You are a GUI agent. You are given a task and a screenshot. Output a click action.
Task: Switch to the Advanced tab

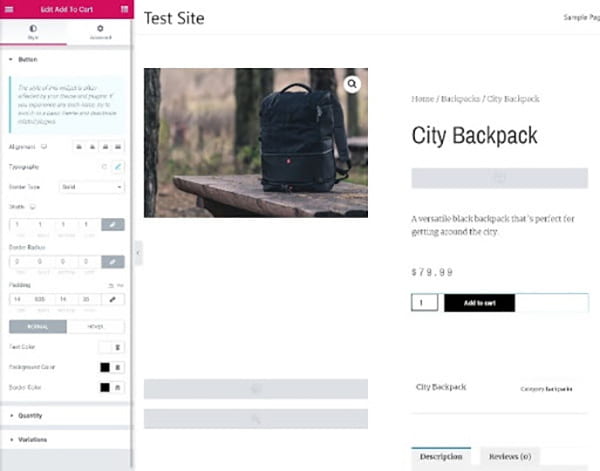tap(100, 32)
